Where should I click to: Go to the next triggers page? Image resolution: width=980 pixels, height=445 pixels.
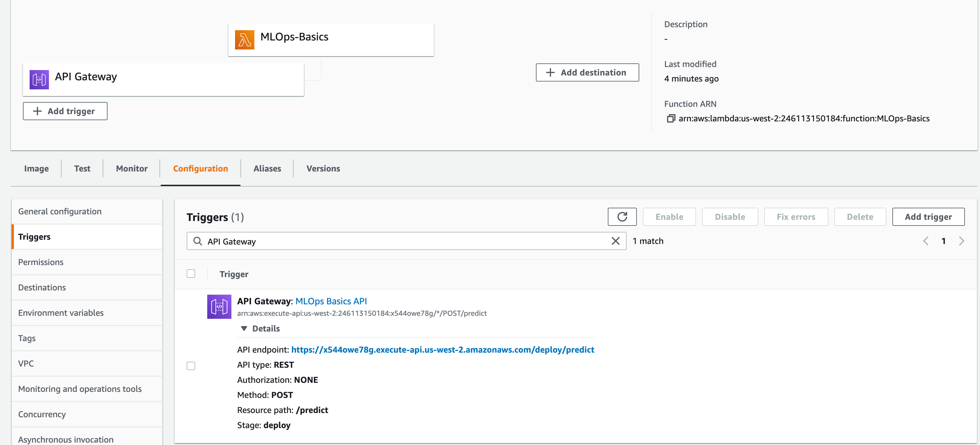pos(961,241)
